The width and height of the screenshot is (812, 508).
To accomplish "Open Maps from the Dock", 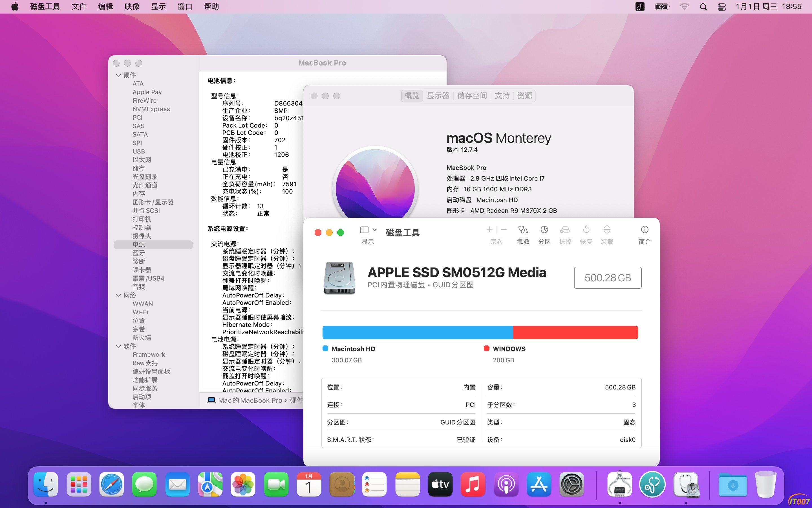I will click(x=210, y=484).
